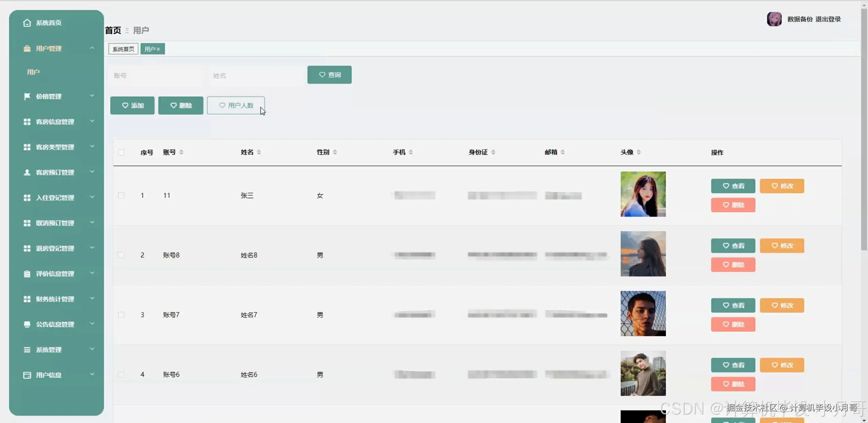
Task: Click 查看 for user 账号6
Action: [x=733, y=365]
